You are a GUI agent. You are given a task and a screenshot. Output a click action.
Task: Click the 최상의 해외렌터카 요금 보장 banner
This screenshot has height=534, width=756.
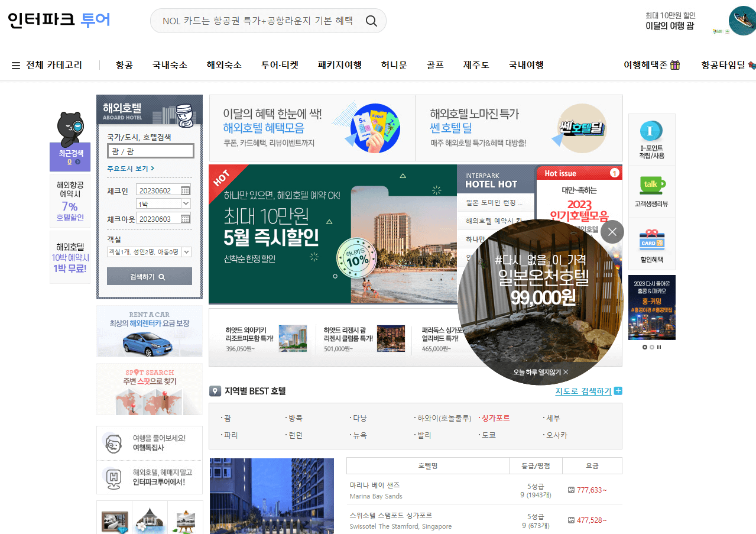click(x=150, y=331)
